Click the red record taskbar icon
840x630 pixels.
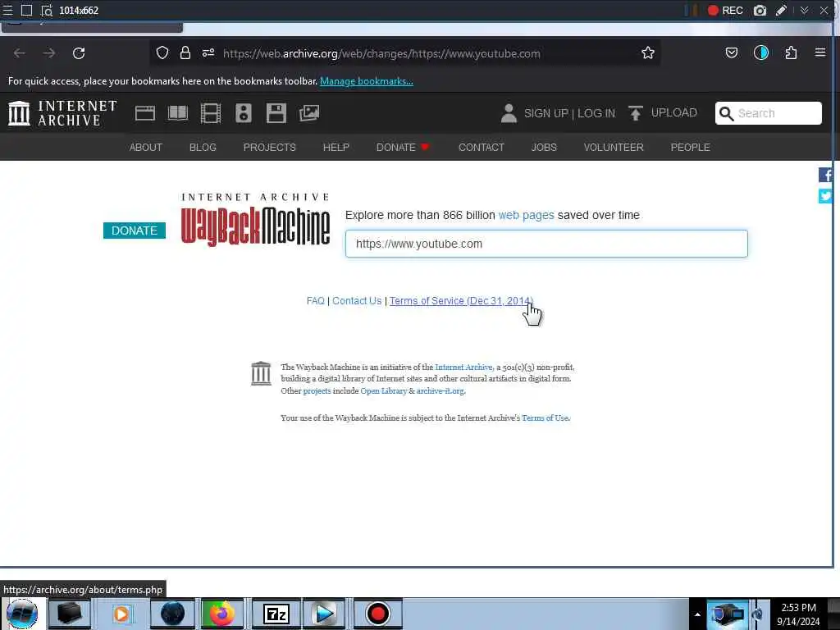(x=377, y=614)
